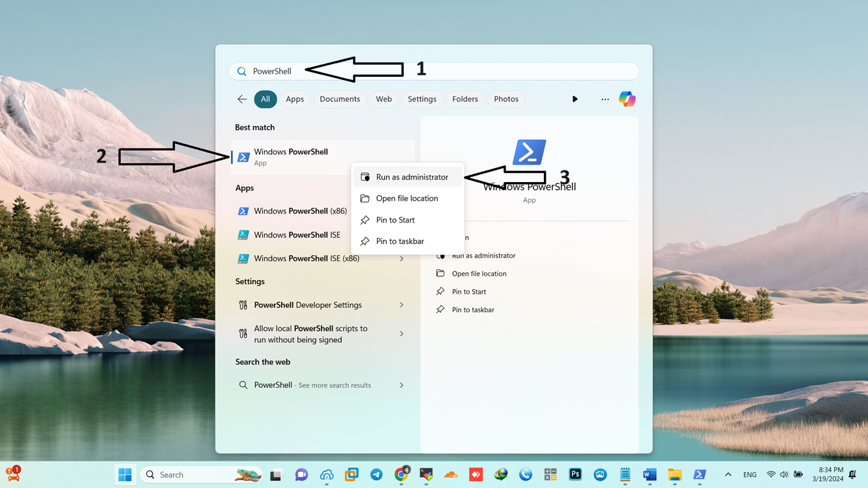Image resolution: width=868 pixels, height=488 pixels.
Task: Click the ENG language indicator
Action: 750,474
